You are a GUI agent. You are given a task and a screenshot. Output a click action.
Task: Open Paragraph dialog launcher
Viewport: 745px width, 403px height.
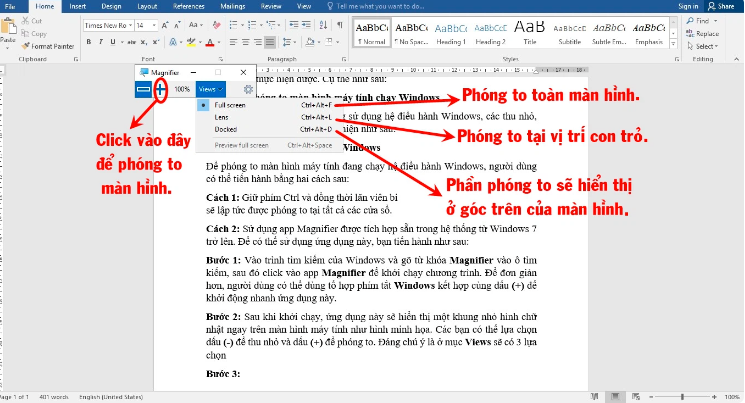(x=344, y=59)
